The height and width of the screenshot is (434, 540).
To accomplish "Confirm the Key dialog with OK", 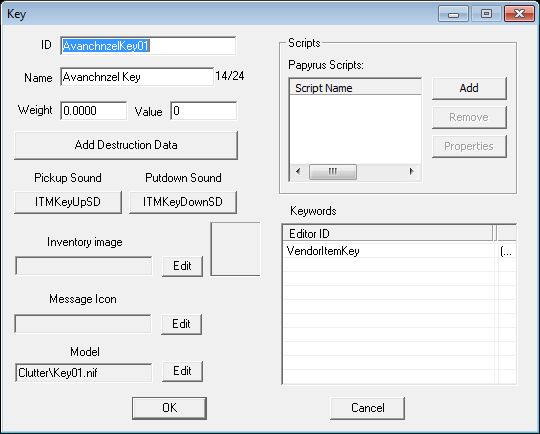I will click(169, 408).
